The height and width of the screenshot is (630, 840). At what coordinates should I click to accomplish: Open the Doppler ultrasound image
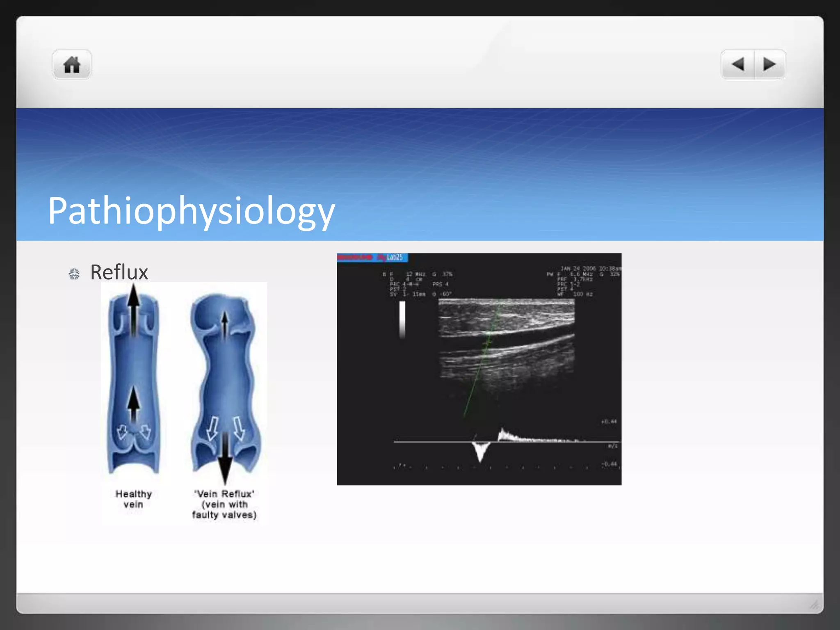coord(479,369)
